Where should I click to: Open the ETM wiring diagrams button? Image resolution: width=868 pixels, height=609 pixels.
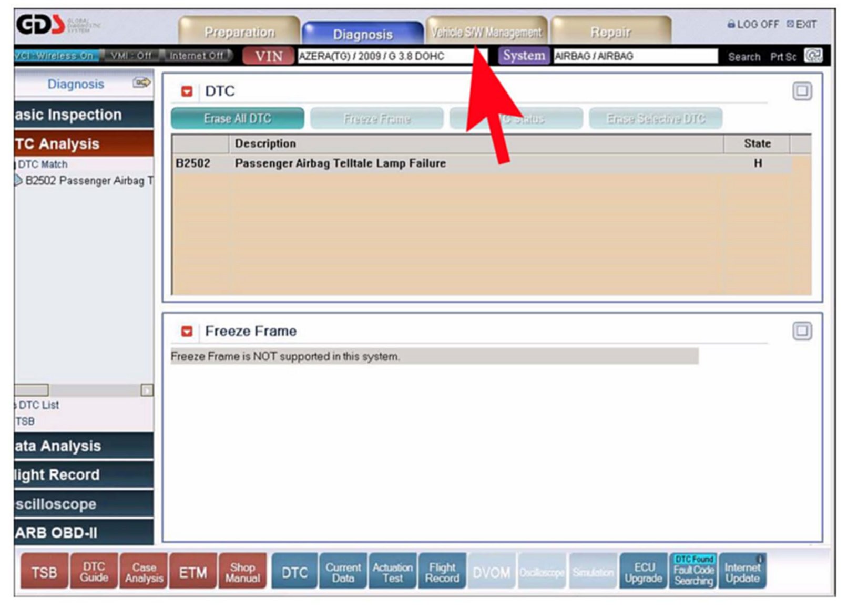pyautogui.click(x=192, y=572)
